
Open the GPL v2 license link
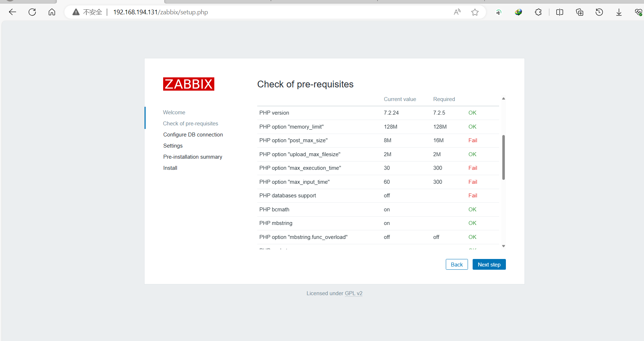pos(353,293)
